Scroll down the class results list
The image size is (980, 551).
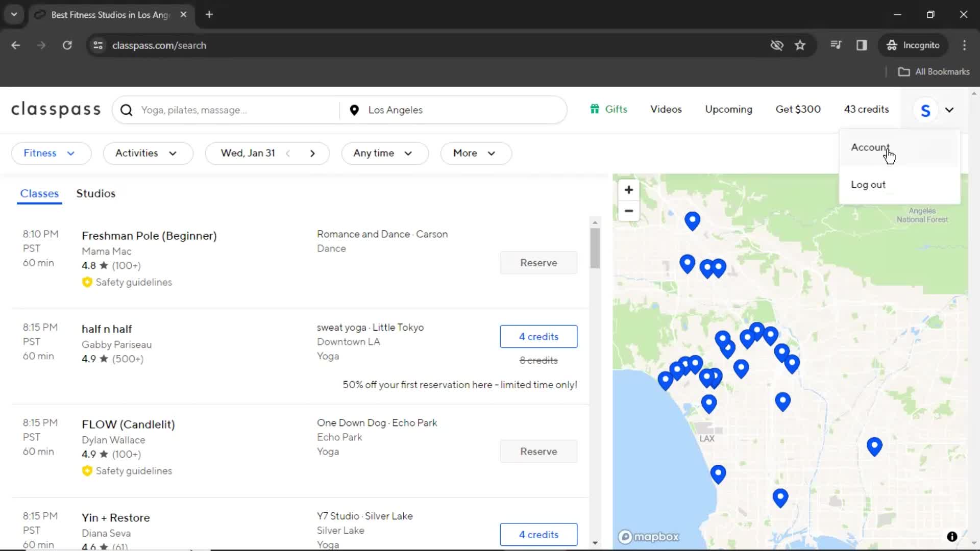(x=595, y=543)
